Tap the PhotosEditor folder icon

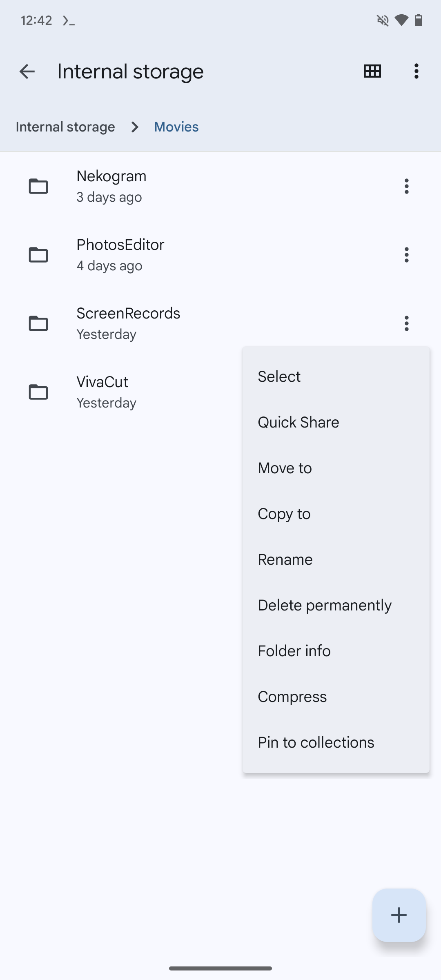(x=38, y=255)
